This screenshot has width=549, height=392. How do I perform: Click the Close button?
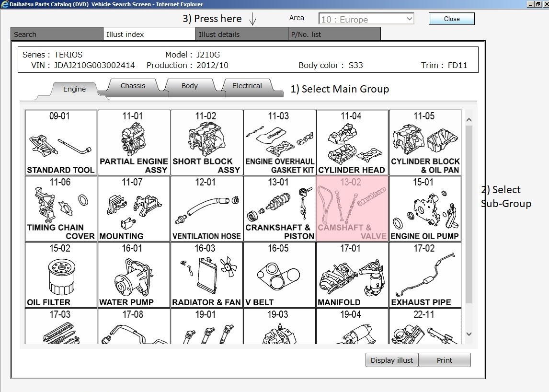coord(452,19)
